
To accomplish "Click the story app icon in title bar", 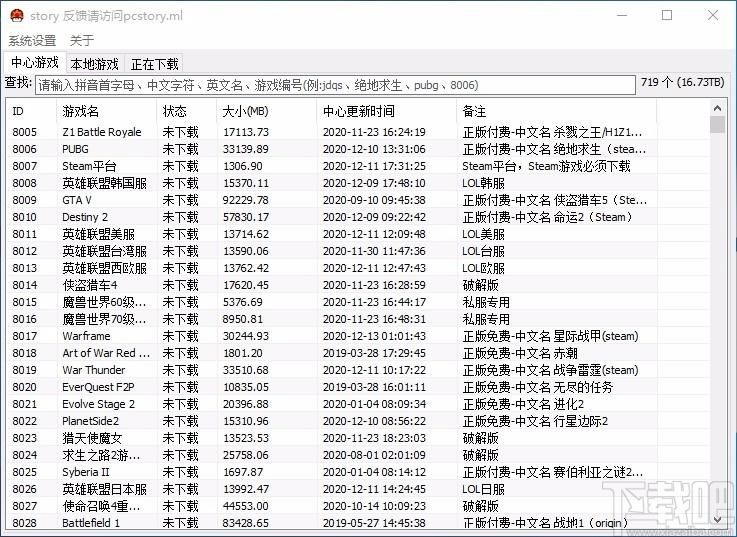I will [x=17, y=16].
